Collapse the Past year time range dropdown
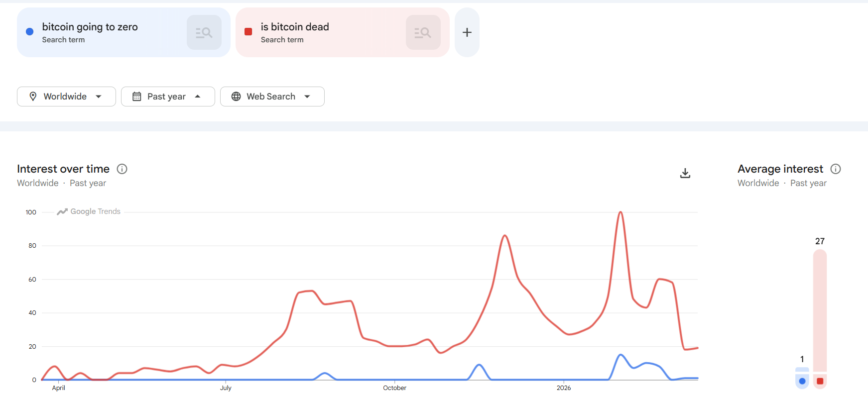Screen dimensions: 868x394 pos(198,97)
